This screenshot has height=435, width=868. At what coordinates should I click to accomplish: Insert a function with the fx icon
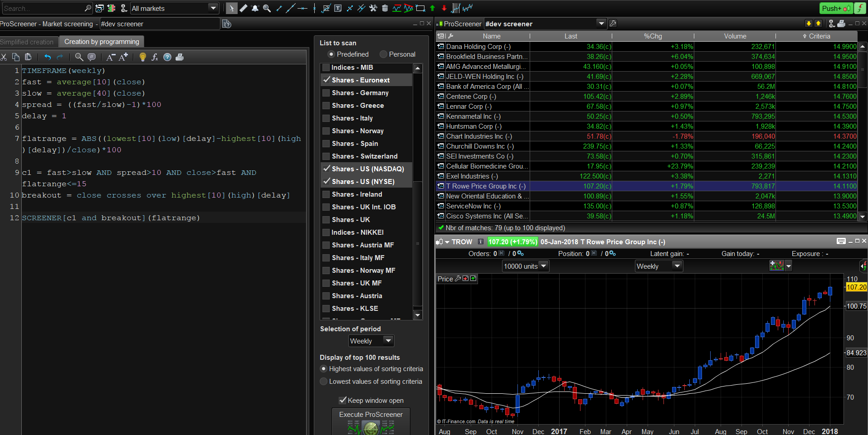(155, 57)
